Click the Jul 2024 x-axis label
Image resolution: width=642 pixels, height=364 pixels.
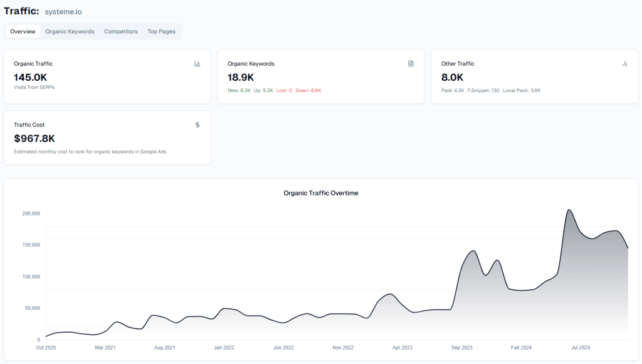(581, 348)
